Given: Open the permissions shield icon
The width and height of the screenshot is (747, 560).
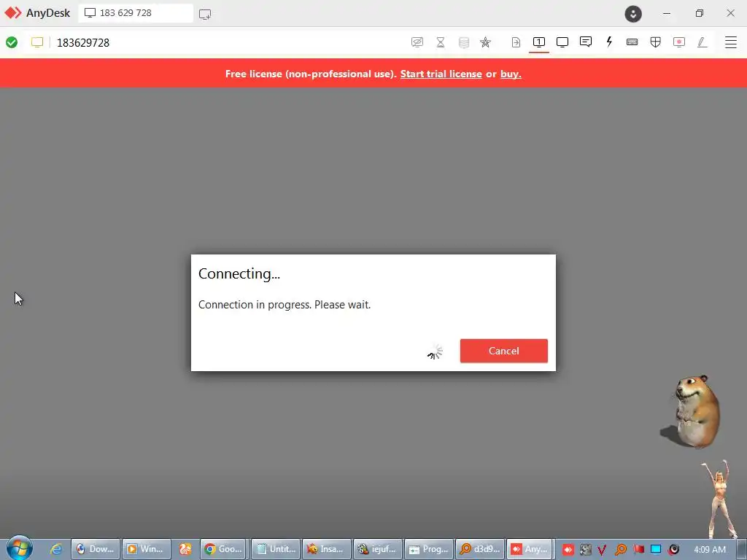Looking at the screenshot, I should [656, 42].
